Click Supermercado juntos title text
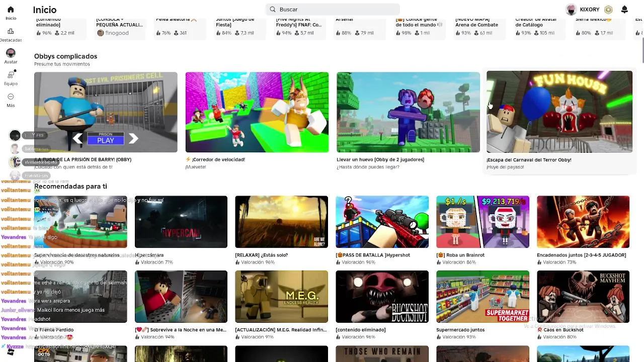Screen dimensions: 644x362 460,330
